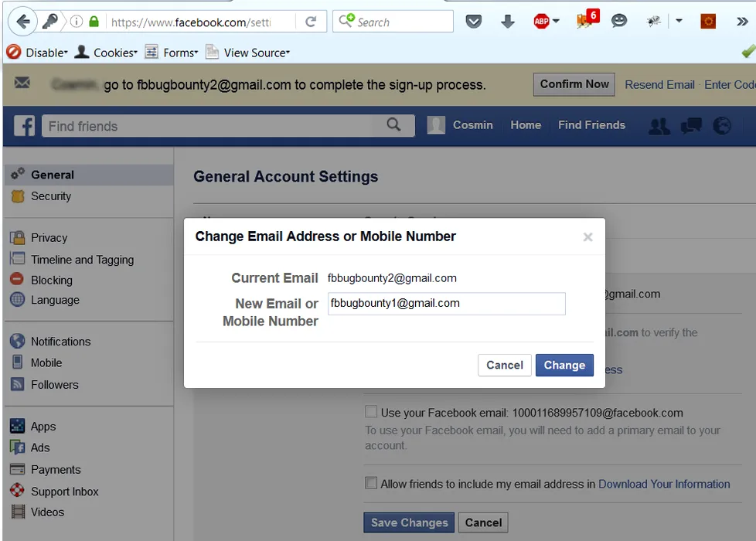Open the messages icon in navbar
The width and height of the screenshot is (756, 541).
tap(690, 126)
